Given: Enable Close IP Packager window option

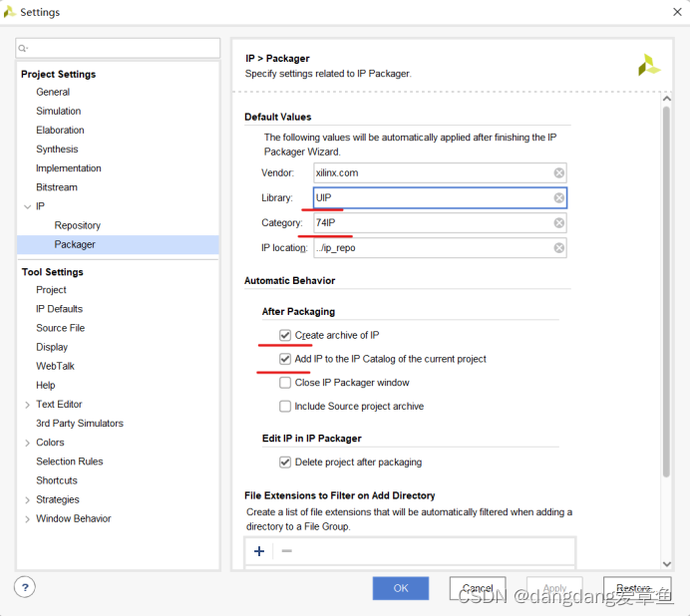Looking at the screenshot, I should click(285, 383).
